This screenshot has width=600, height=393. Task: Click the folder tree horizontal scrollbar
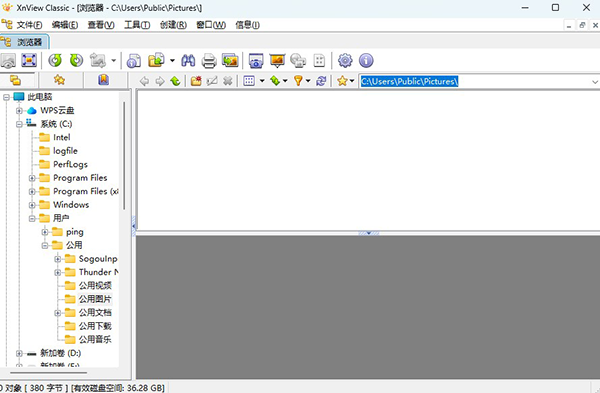click(x=49, y=372)
